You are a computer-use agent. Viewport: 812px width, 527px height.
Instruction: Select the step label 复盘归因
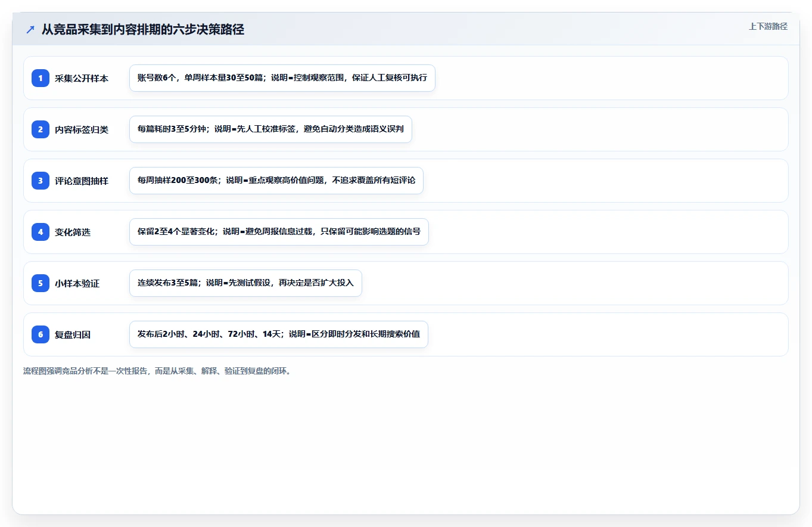click(73, 334)
